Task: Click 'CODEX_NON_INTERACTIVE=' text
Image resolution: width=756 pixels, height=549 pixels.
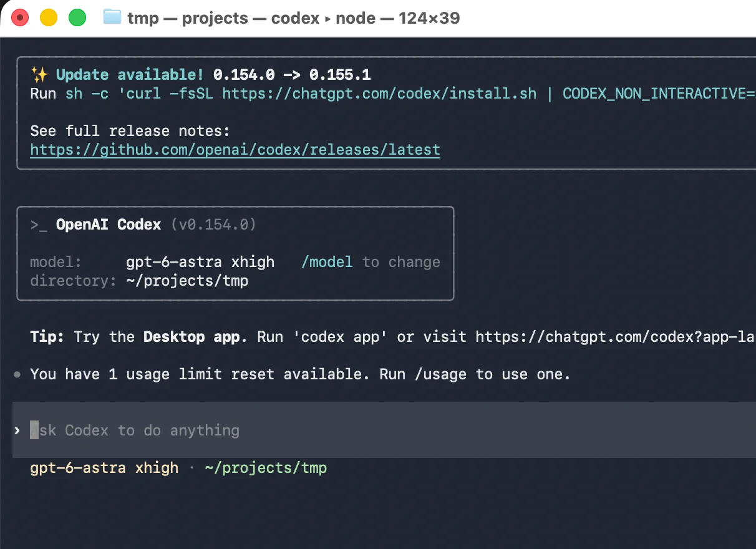Action: click(659, 94)
